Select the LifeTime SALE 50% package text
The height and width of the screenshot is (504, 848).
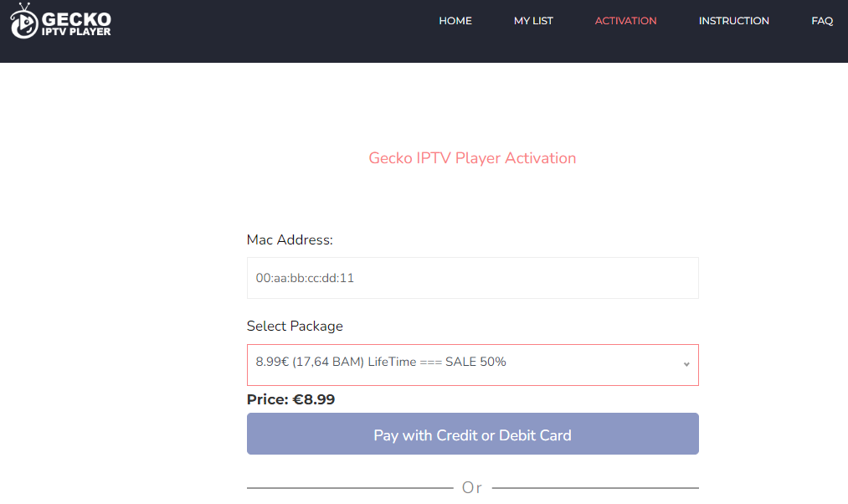point(381,362)
